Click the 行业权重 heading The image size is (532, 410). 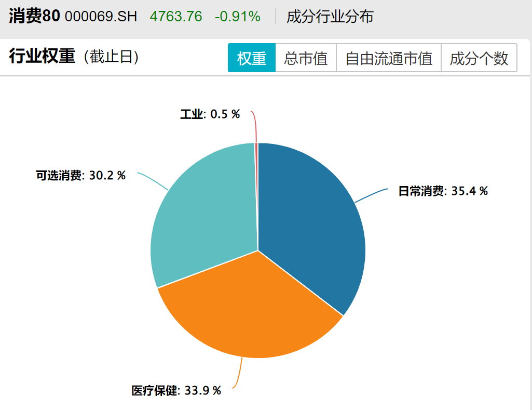(x=42, y=57)
